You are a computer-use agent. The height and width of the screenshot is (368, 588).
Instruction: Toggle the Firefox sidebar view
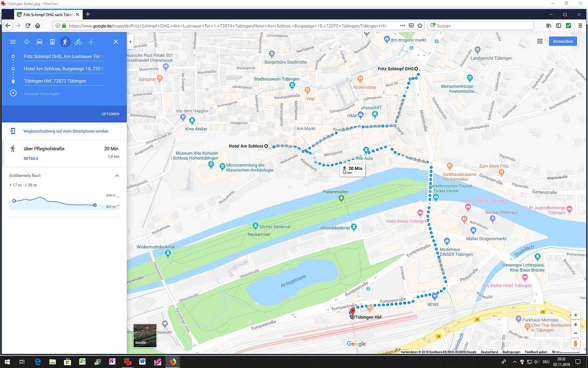point(559,26)
